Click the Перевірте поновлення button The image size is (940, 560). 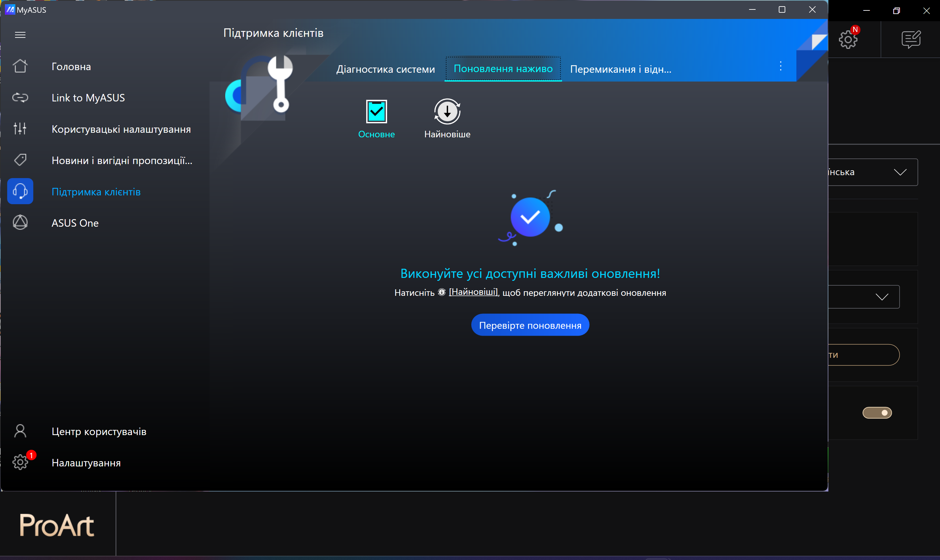[x=530, y=325]
